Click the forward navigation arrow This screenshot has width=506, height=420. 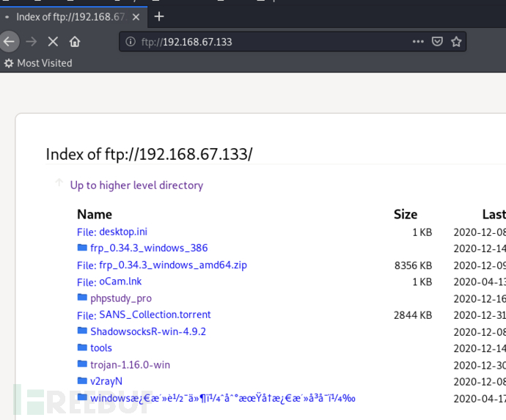[x=32, y=42]
